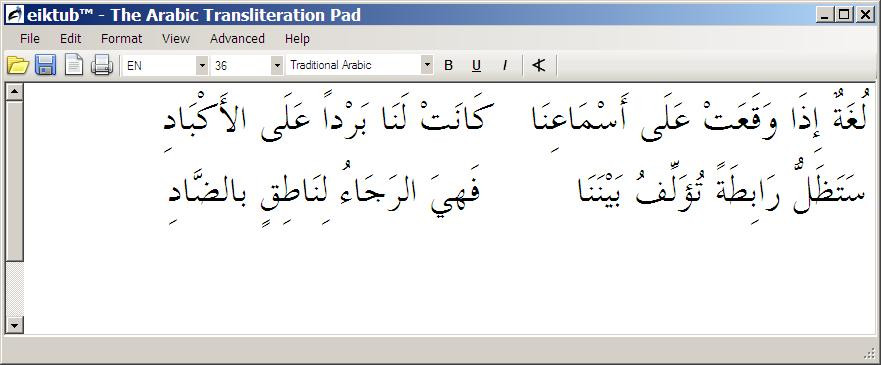Minimize the eiktub window
Image resolution: width=881 pixels, height=365 pixels.
[x=824, y=15]
